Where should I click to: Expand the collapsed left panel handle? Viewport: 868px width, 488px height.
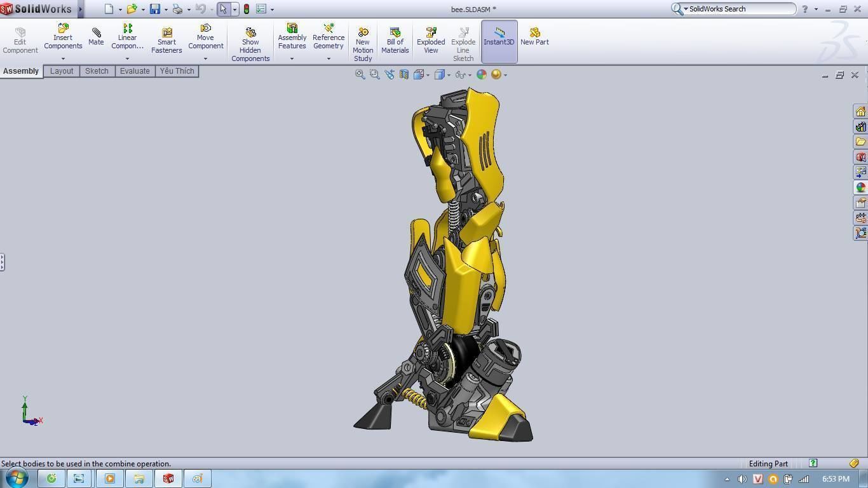pyautogui.click(x=3, y=262)
